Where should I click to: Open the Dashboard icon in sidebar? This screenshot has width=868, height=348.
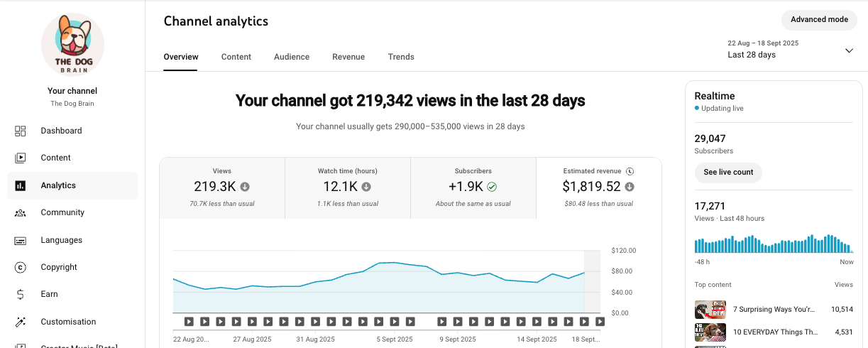21,131
